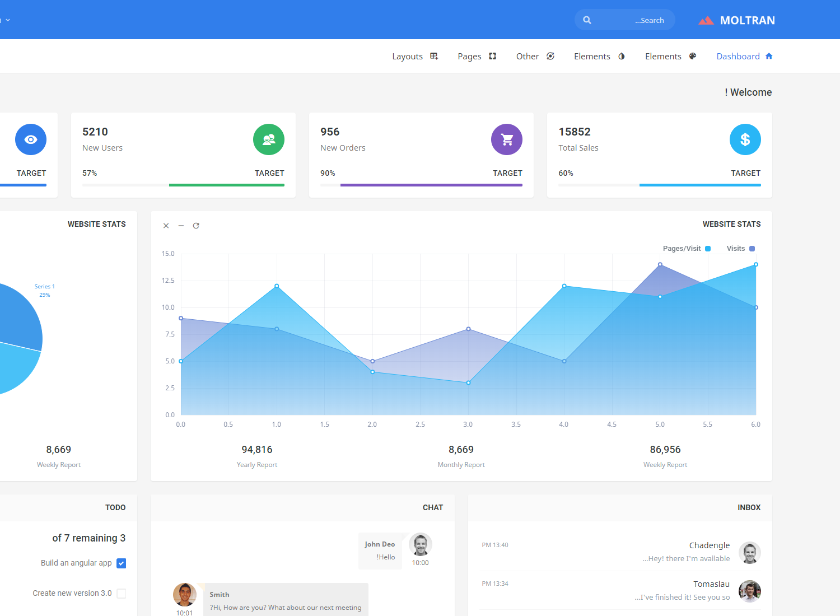Click the Visits legend label
This screenshot has width=840, height=616.
pos(736,249)
